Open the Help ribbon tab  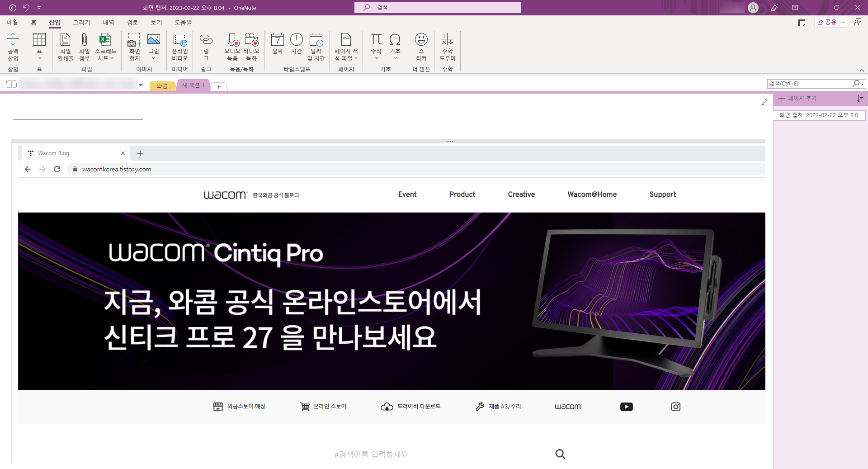184,22
